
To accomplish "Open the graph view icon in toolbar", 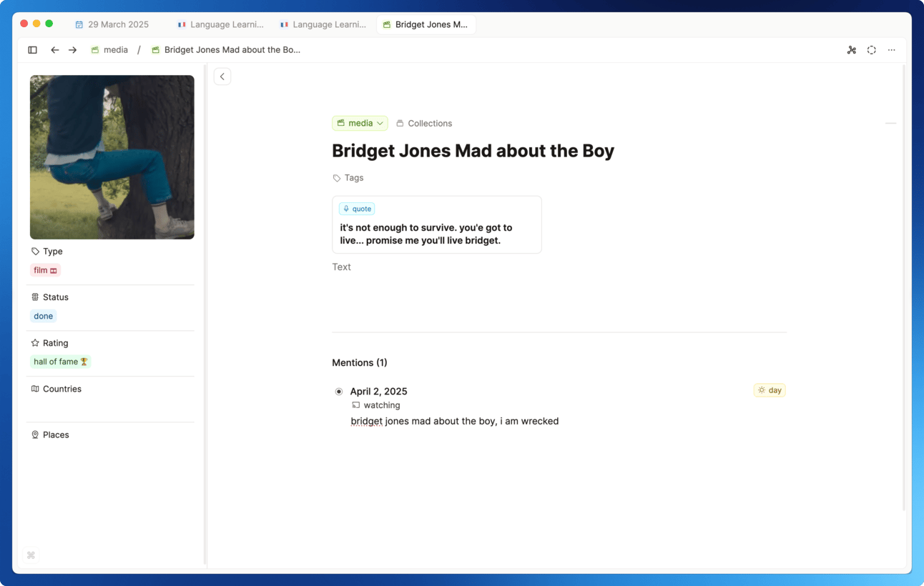I will click(x=851, y=50).
